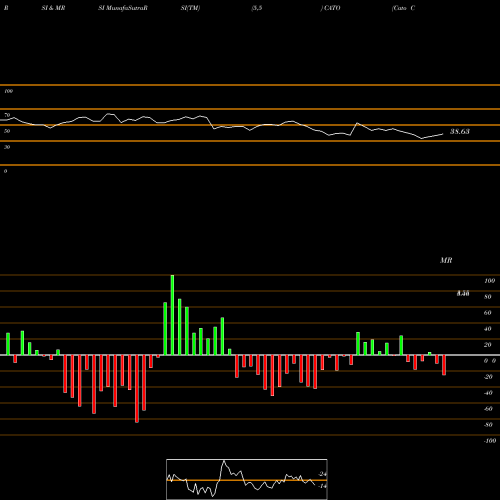Select the 50 level on RSI axis
The image size is (500, 500).
click(x=7, y=131)
